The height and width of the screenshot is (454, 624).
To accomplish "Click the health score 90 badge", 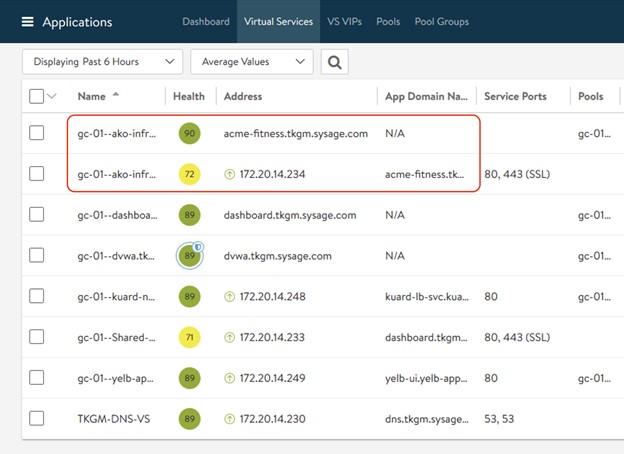I will click(188, 133).
